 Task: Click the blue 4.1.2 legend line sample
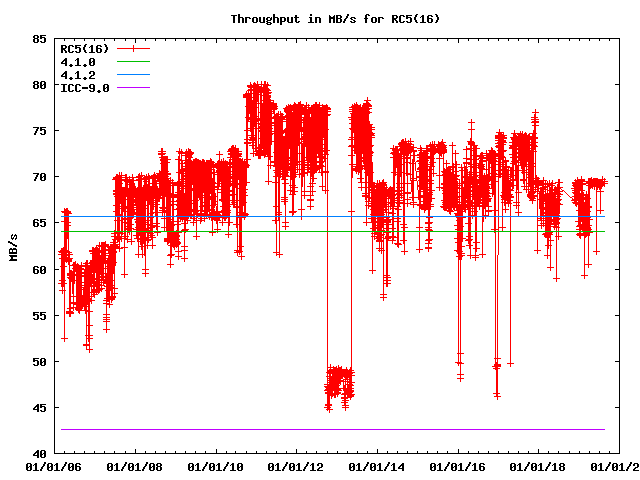133,75
